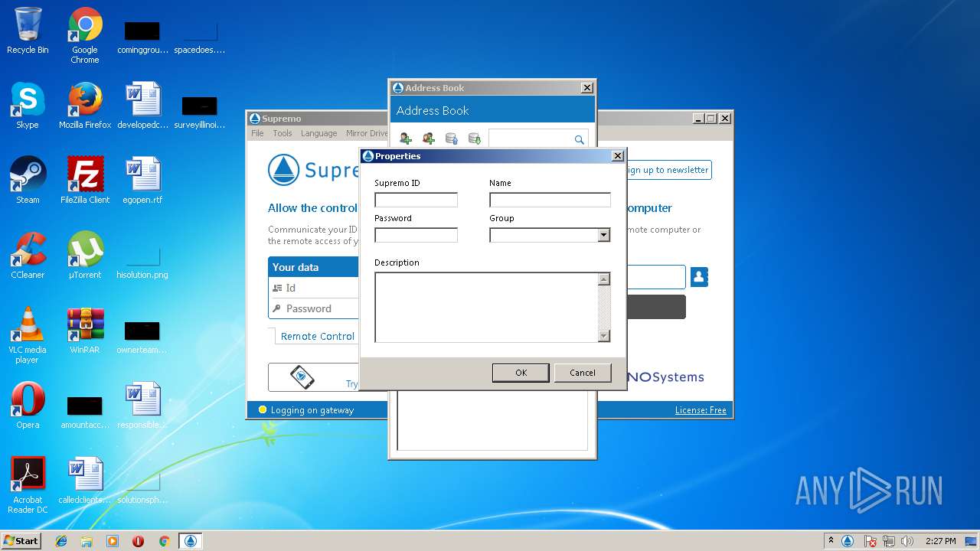Launch Acrobat Reader DC shortcut

(x=28, y=485)
